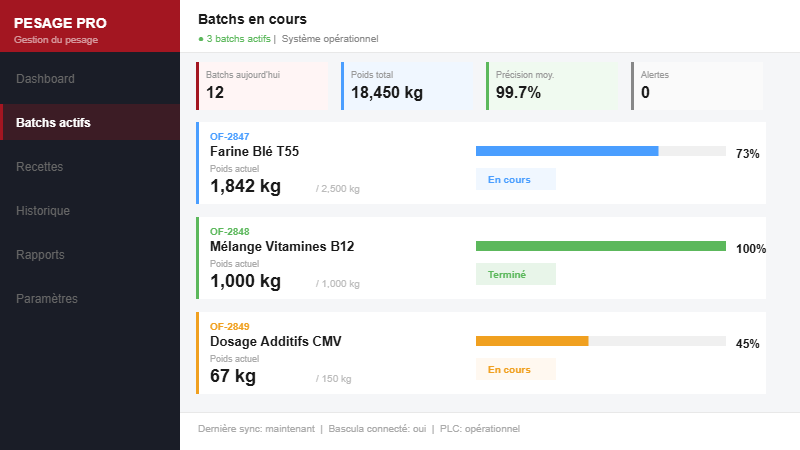The height and width of the screenshot is (450, 800).
Task: Click the green 100% progress bar
Action: (x=600, y=246)
